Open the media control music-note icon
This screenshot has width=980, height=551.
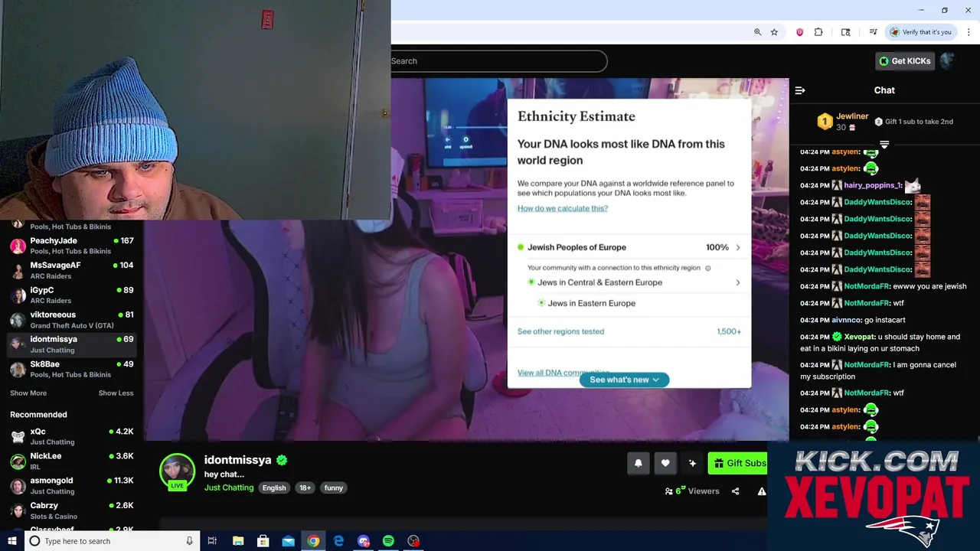[x=873, y=32]
